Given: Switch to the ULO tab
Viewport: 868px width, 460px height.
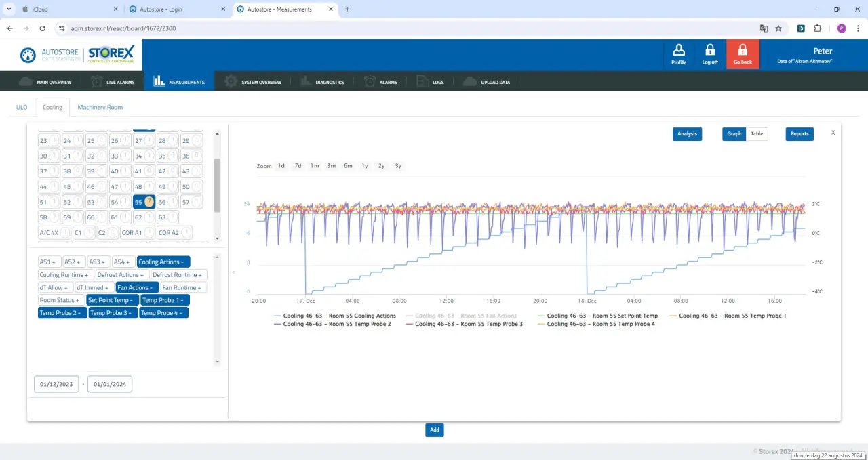Looking at the screenshot, I should [22, 107].
